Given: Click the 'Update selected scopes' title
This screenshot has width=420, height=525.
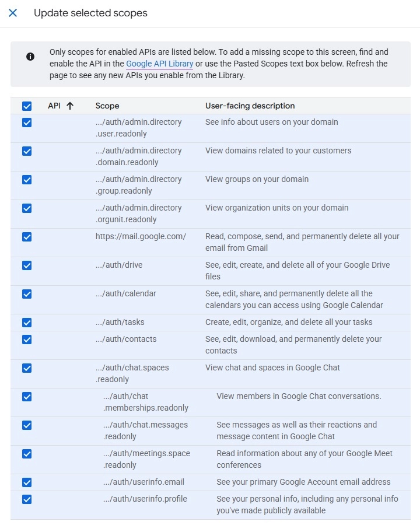Looking at the screenshot, I should point(90,13).
